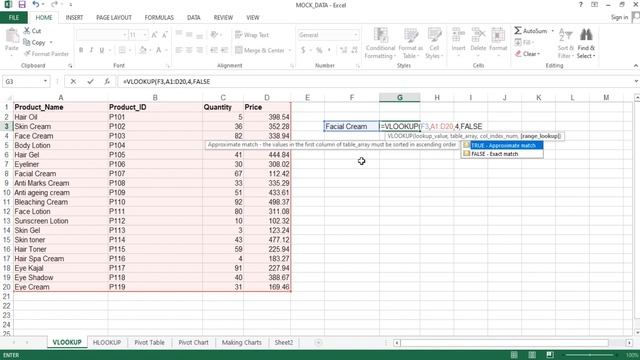Toggle Bold formatting
Image resolution: width=640 pixels, height=360 pixels.
point(81,50)
